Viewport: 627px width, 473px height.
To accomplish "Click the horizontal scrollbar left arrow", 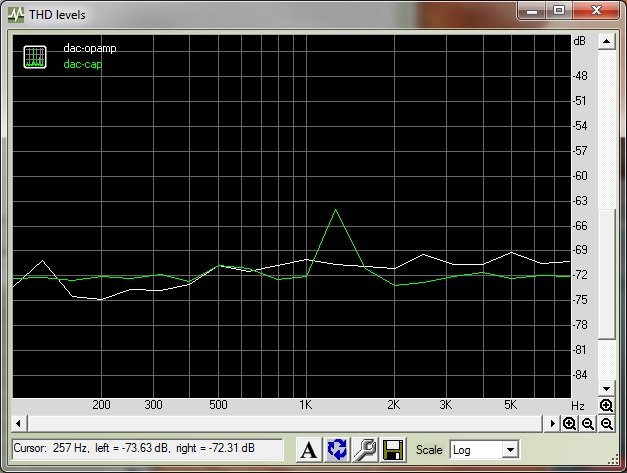I will pos(18,423).
